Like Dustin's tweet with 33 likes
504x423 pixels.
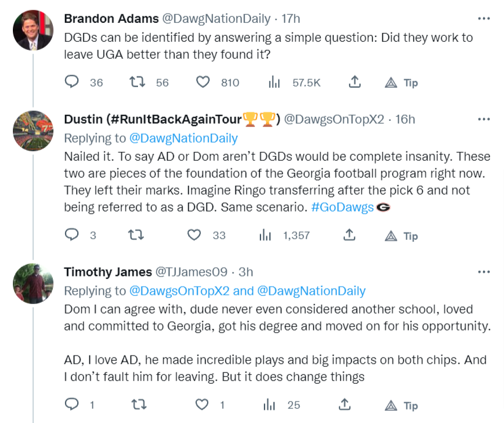point(195,235)
